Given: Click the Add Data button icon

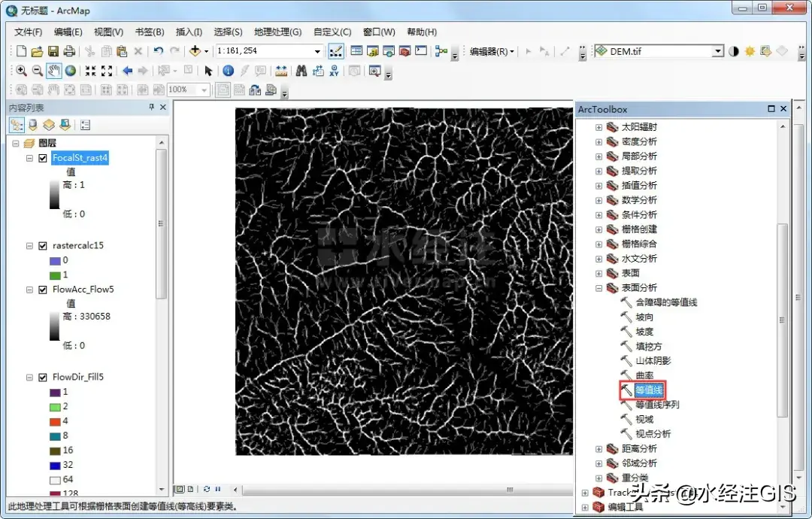Looking at the screenshot, I should coord(195,51).
